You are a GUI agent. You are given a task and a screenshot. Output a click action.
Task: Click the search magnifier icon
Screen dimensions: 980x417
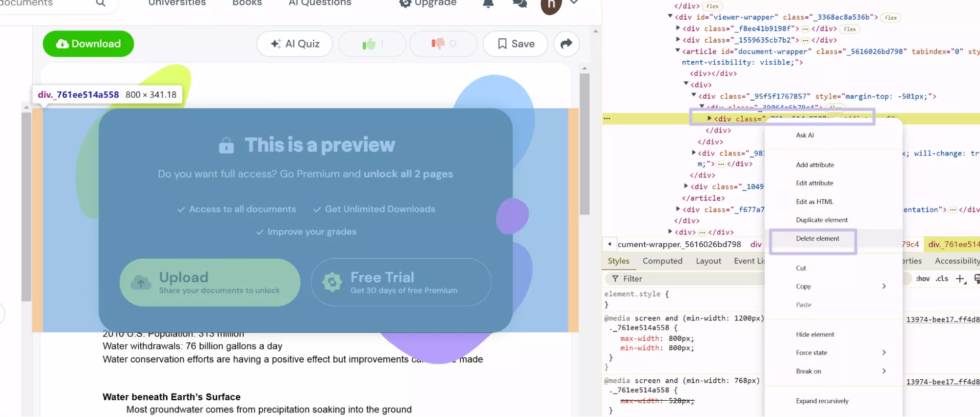click(101, 3)
